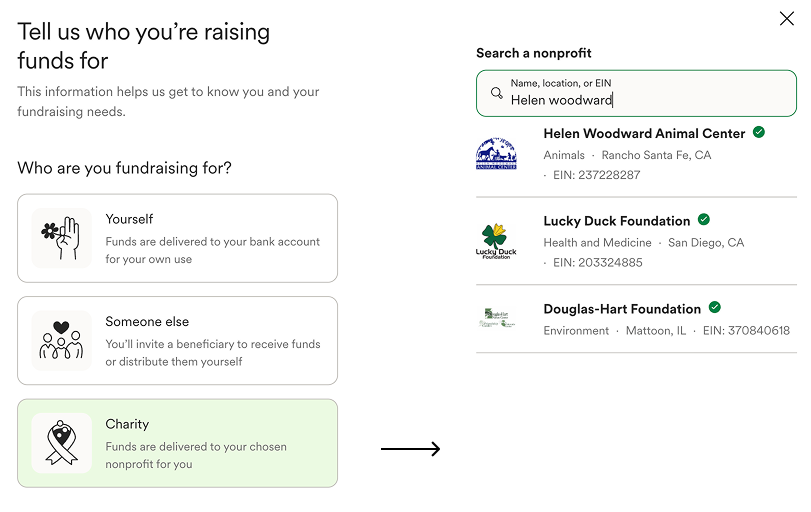This screenshot has width=811, height=512.
Task: Select the Yourself fundraising option
Action: [177, 238]
